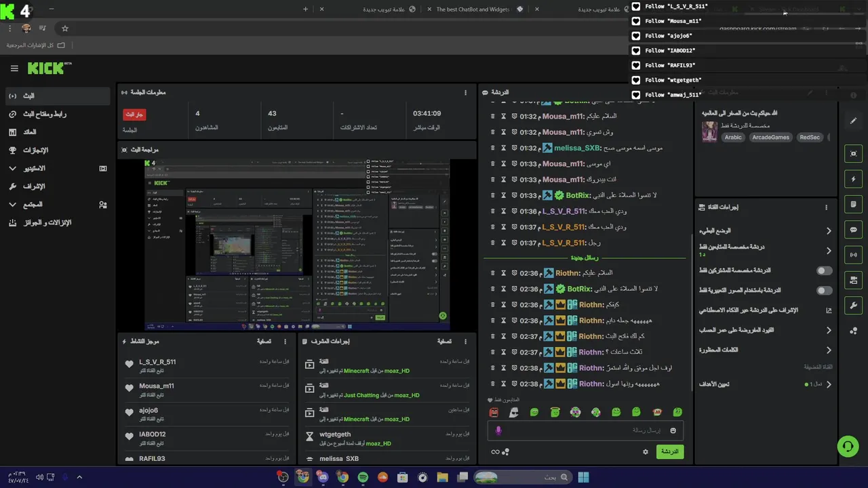The image size is (868, 488).
Task: Click the stream preview thumbnail
Action: [297, 245]
